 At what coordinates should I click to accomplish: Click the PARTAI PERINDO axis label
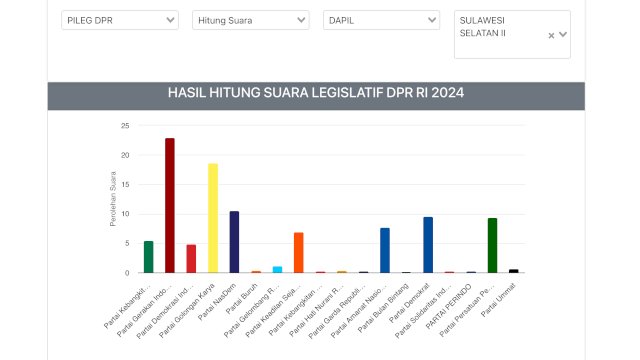click(x=449, y=306)
